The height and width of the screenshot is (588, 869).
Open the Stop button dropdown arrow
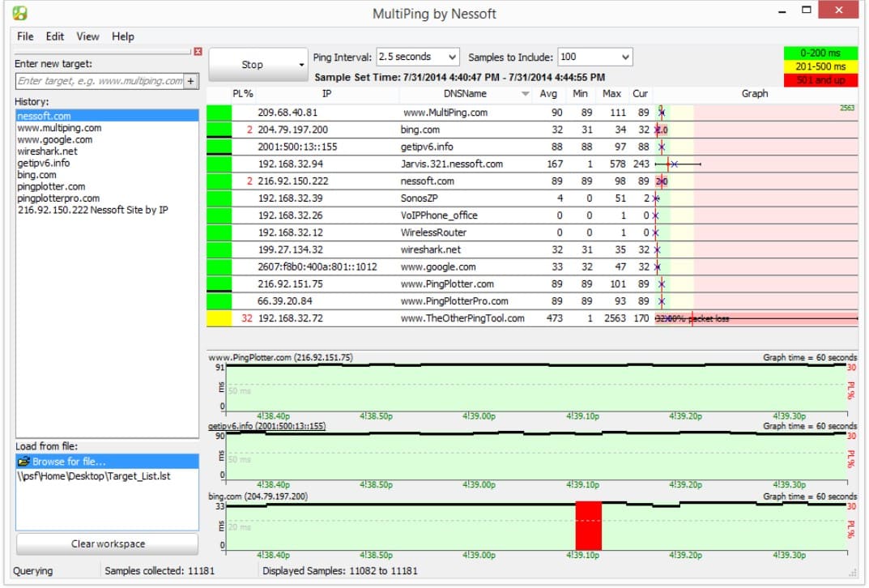301,65
